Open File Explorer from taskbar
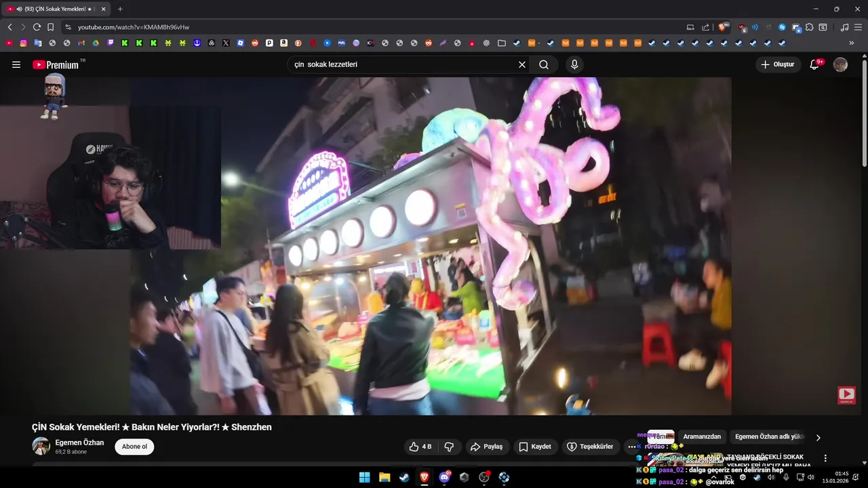This screenshot has width=868, height=488. 384,477
